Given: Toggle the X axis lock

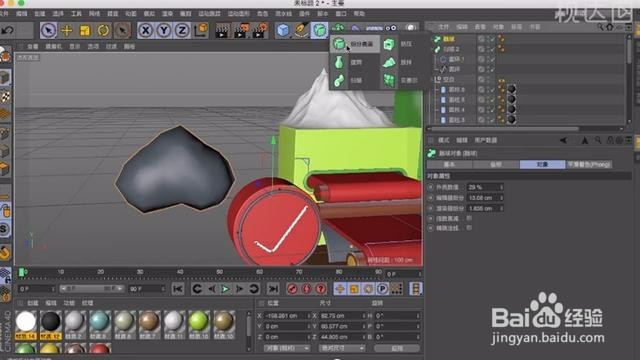Looking at the screenshot, I should coord(146,30).
